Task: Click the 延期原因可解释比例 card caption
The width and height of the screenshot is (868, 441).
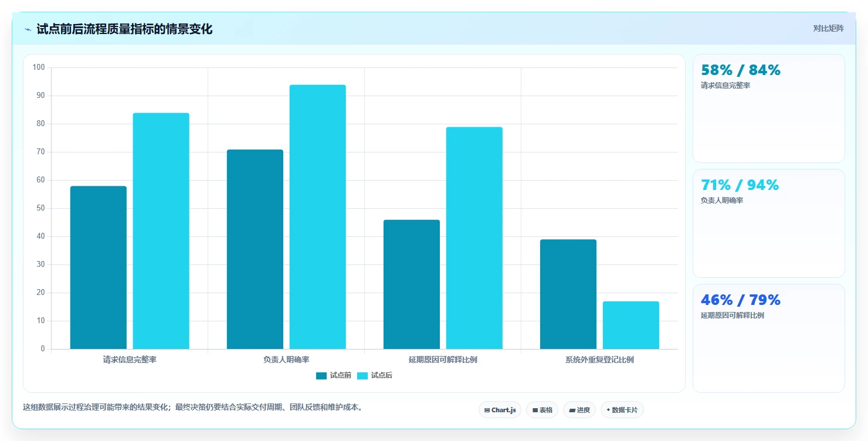Action: 733,316
